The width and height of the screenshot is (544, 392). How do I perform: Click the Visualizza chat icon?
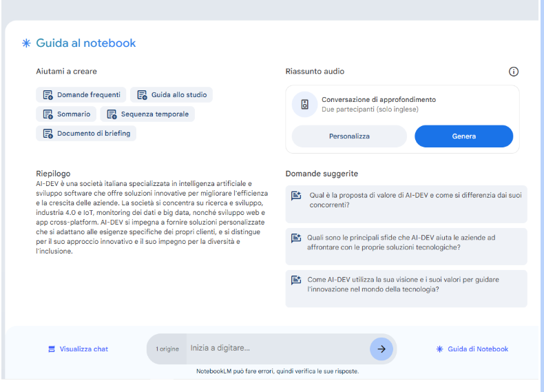tap(52, 349)
